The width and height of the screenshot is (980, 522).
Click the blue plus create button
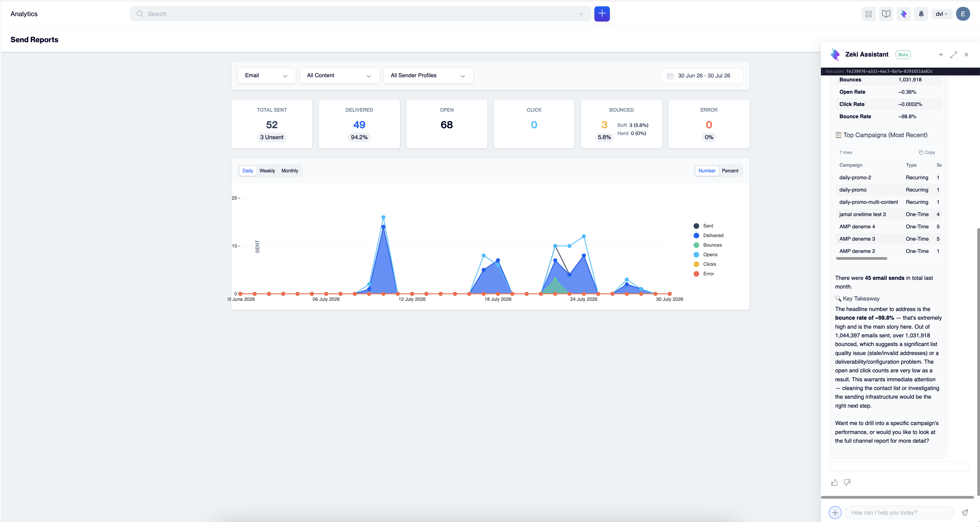pos(602,14)
